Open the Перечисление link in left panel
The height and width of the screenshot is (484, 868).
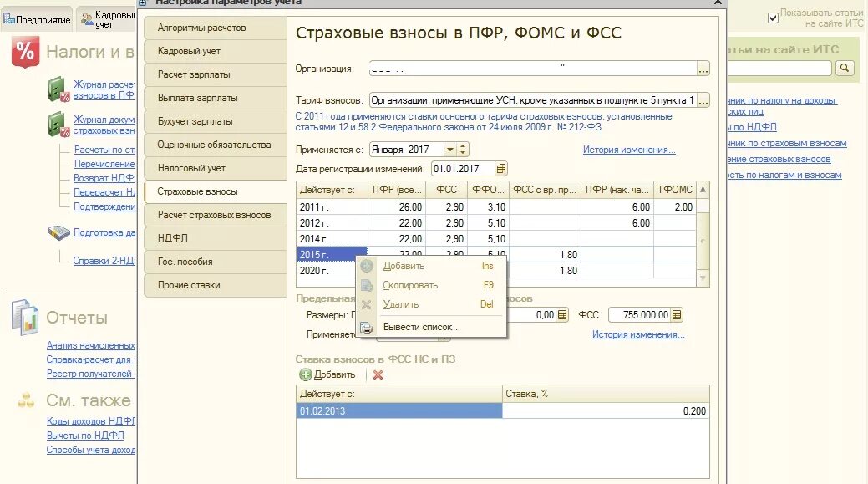[x=104, y=164]
